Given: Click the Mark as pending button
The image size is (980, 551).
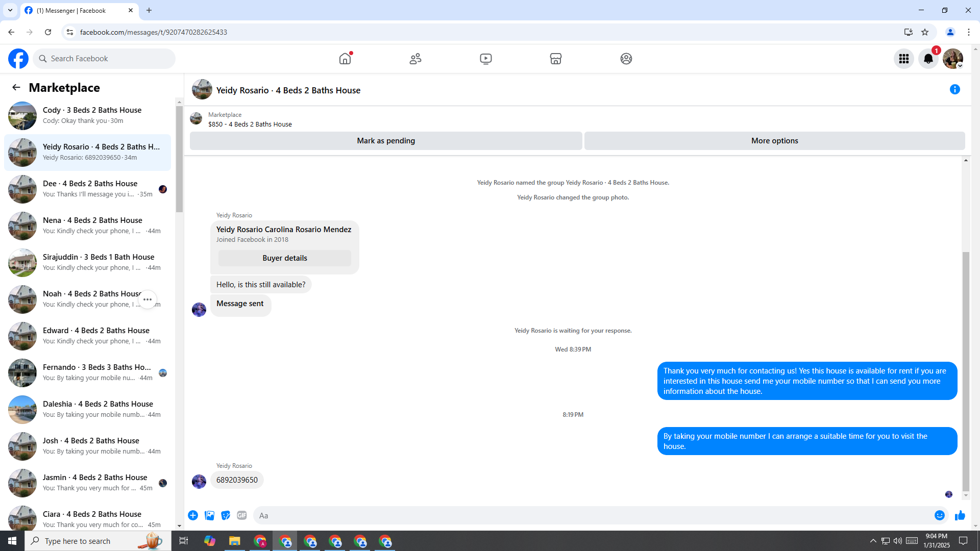Looking at the screenshot, I should tap(386, 141).
